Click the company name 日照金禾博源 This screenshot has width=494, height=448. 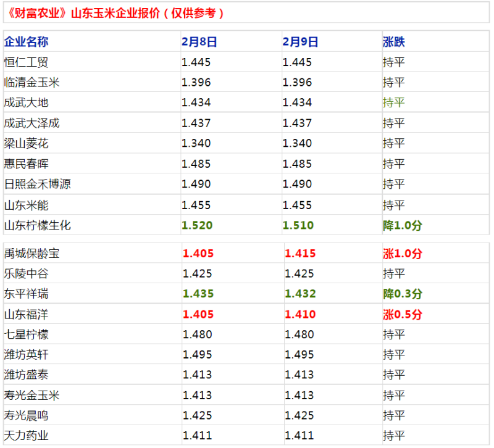point(38,184)
